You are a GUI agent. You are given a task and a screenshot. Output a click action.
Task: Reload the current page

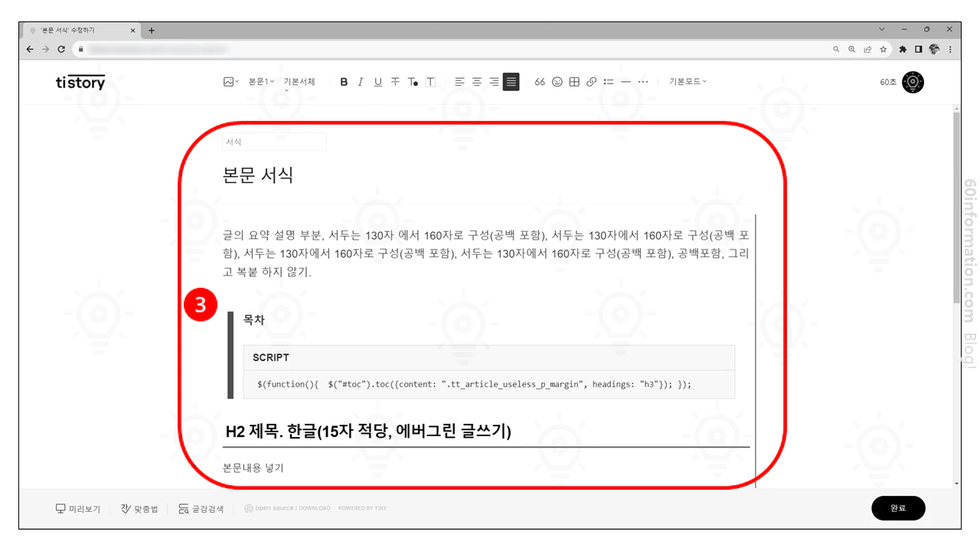point(61,49)
